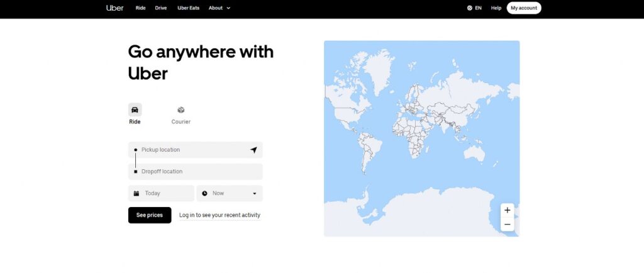Open the Help link in header
The width and height of the screenshot is (644, 273).
[496, 8]
